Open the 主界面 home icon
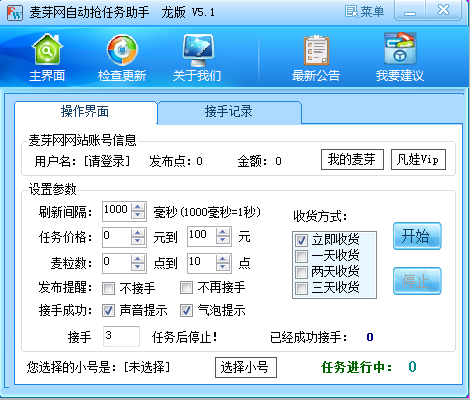470x400 pixels. click(47, 57)
